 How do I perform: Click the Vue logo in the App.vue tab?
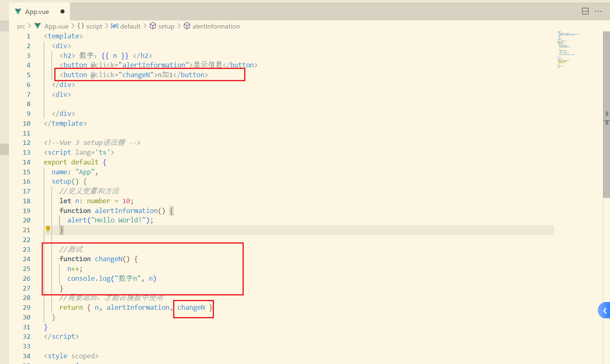pos(18,11)
